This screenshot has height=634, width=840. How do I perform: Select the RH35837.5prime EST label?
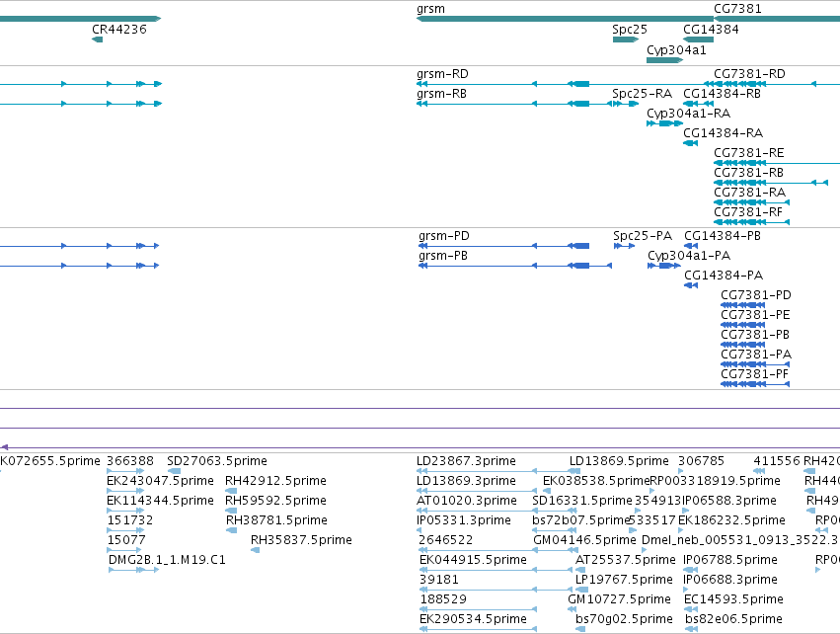coord(301,540)
